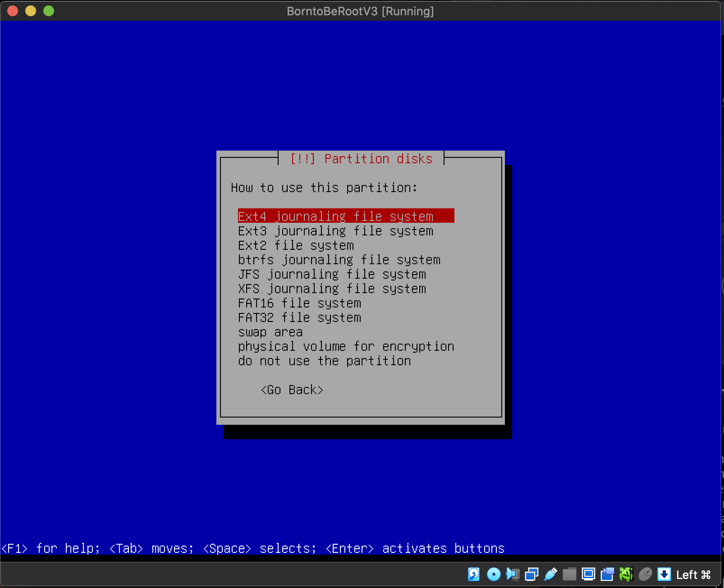Click the F1 for help hint text

pos(50,548)
